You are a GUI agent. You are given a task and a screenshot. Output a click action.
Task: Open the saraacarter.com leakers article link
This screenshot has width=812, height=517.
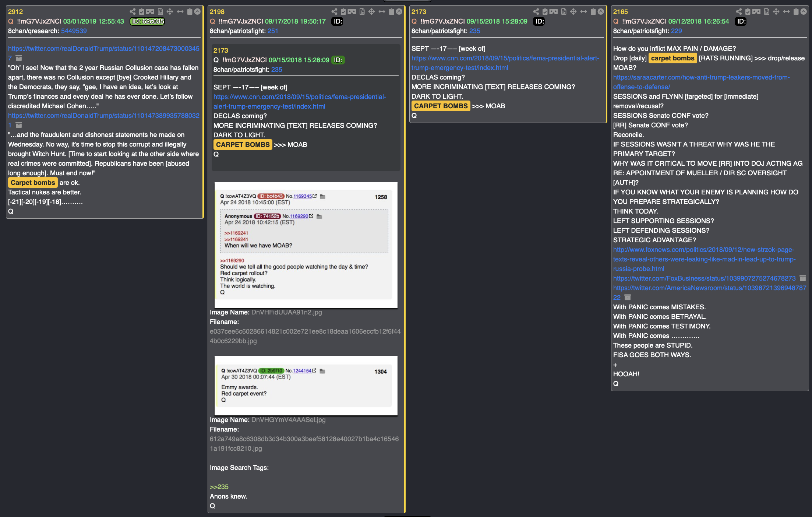(701, 82)
